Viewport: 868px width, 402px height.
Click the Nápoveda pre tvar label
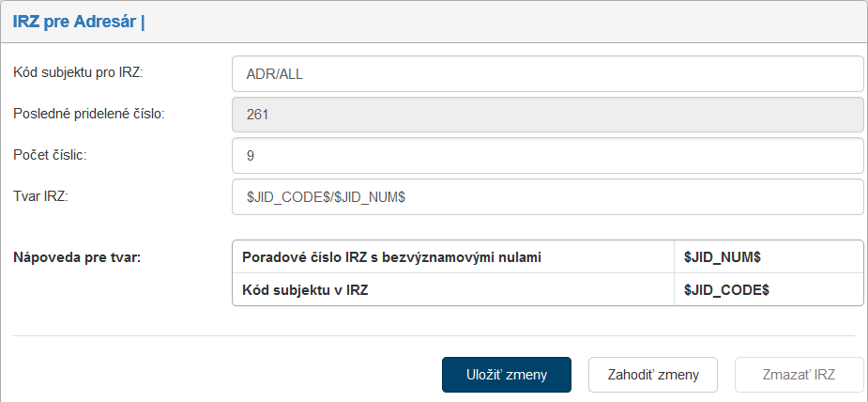(77, 256)
